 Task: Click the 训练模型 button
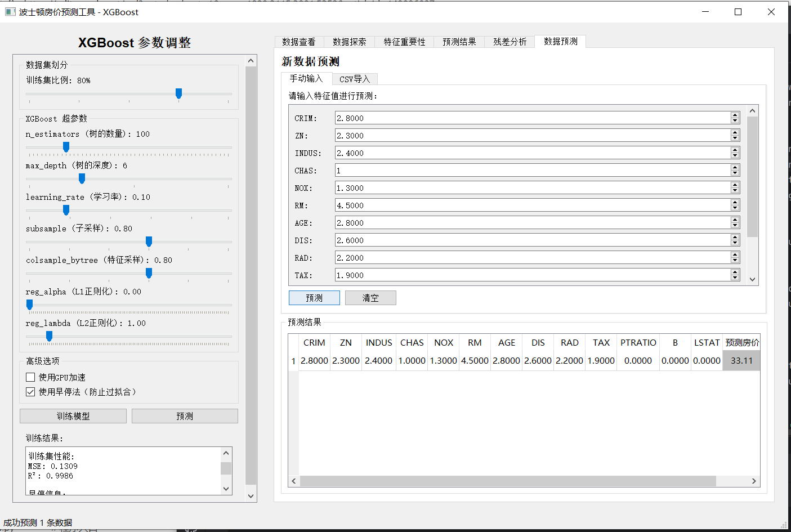73,416
